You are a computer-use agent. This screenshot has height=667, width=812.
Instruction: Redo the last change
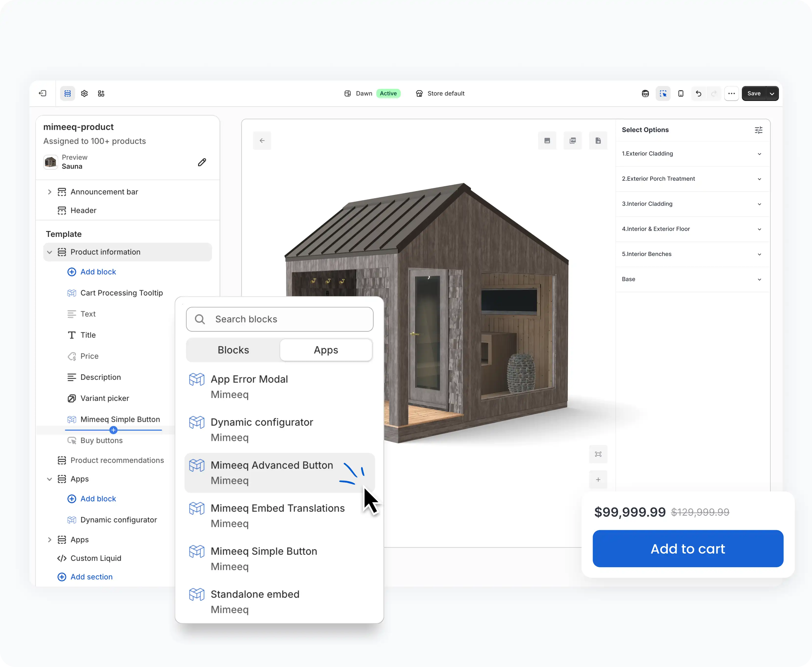point(714,93)
